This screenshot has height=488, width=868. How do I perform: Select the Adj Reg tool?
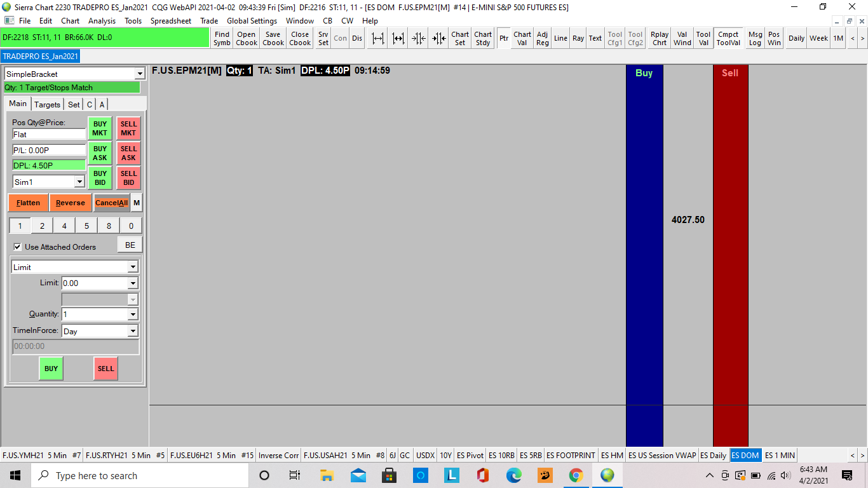(x=543, y=38)
